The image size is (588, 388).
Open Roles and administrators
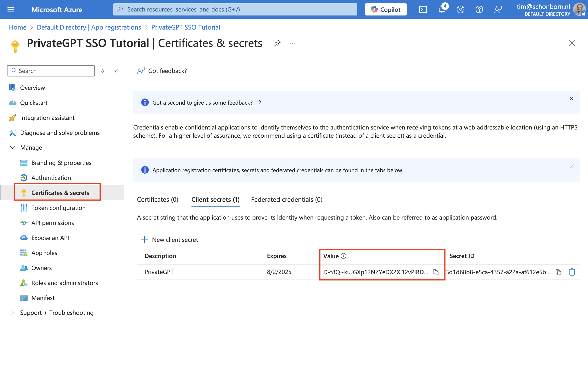click(x=65, y=283)
